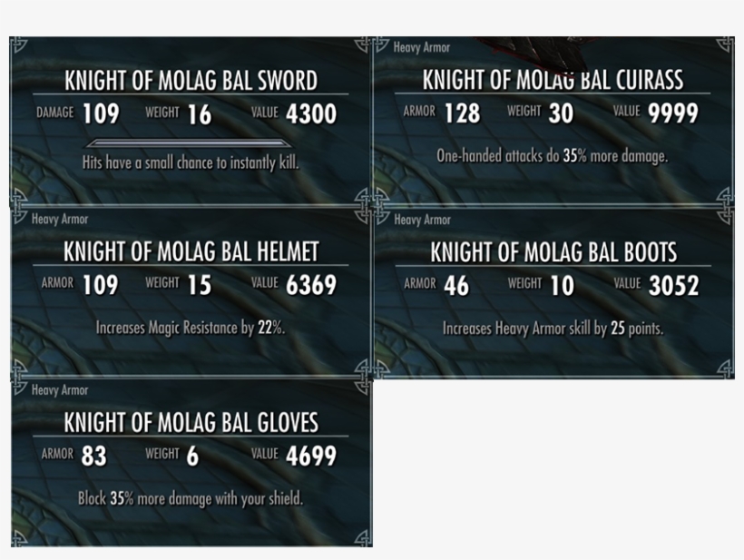744x560 pixels.
Task: Click the Heavy Armor label above the cuirass
Action: tap(421, 47)
